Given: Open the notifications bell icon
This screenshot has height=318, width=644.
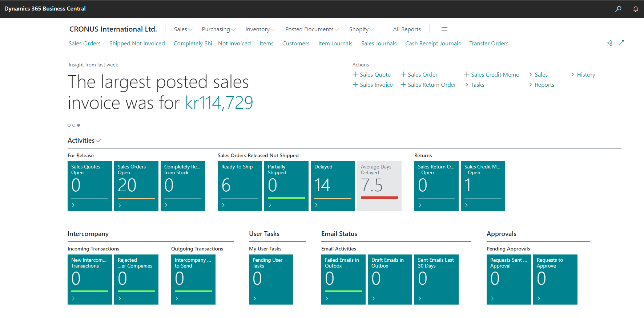Looking at the screenshot, I should pyautogui.click(x=636, y=9).
